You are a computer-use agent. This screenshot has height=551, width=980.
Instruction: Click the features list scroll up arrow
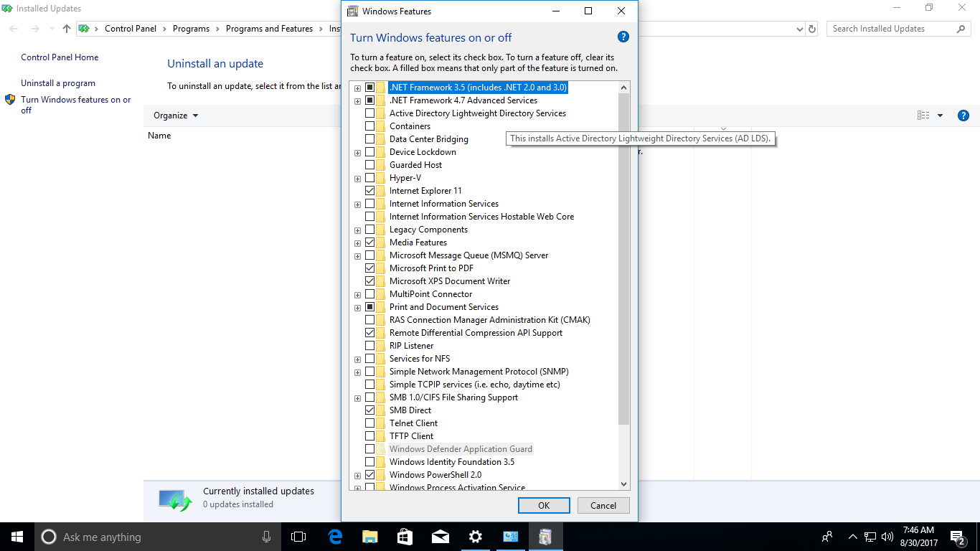tap(623, 88)
